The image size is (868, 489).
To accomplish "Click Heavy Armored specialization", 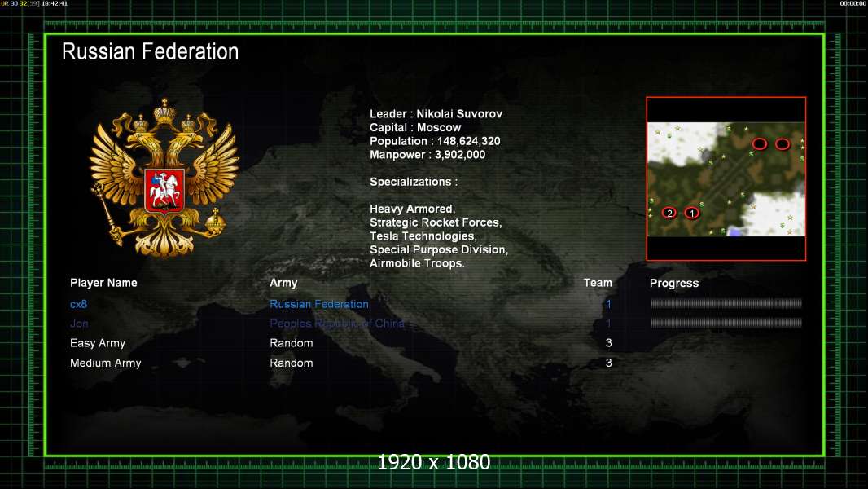I will coord(412,209).
